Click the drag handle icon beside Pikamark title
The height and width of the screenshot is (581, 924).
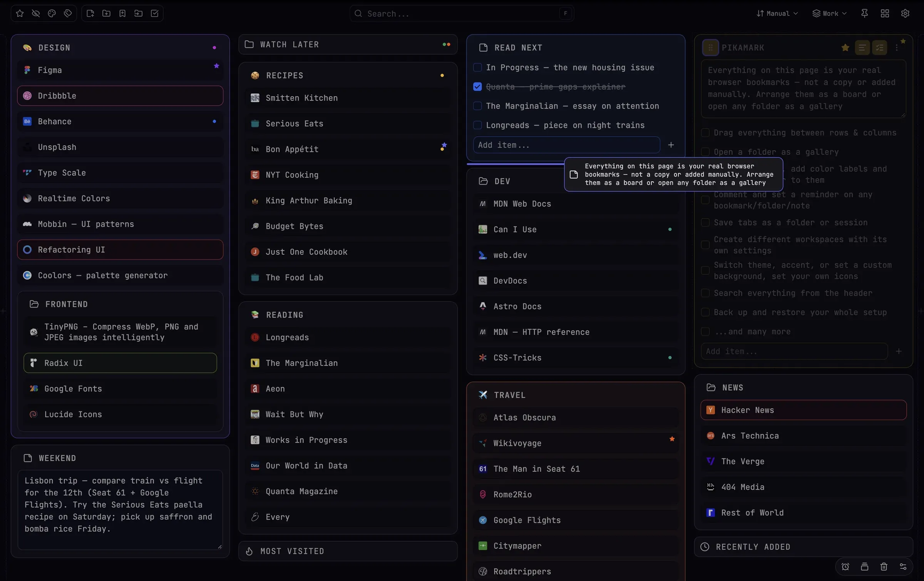click(711, 48)
